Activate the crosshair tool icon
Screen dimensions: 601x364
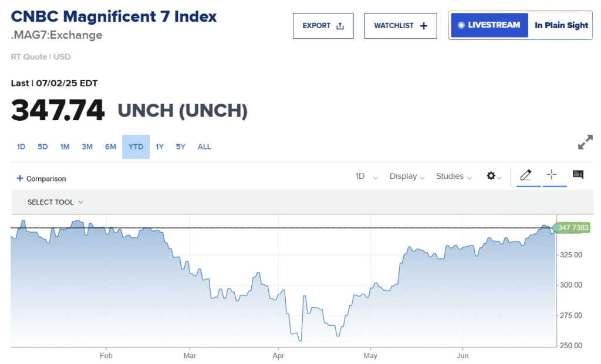click(552, 175)
